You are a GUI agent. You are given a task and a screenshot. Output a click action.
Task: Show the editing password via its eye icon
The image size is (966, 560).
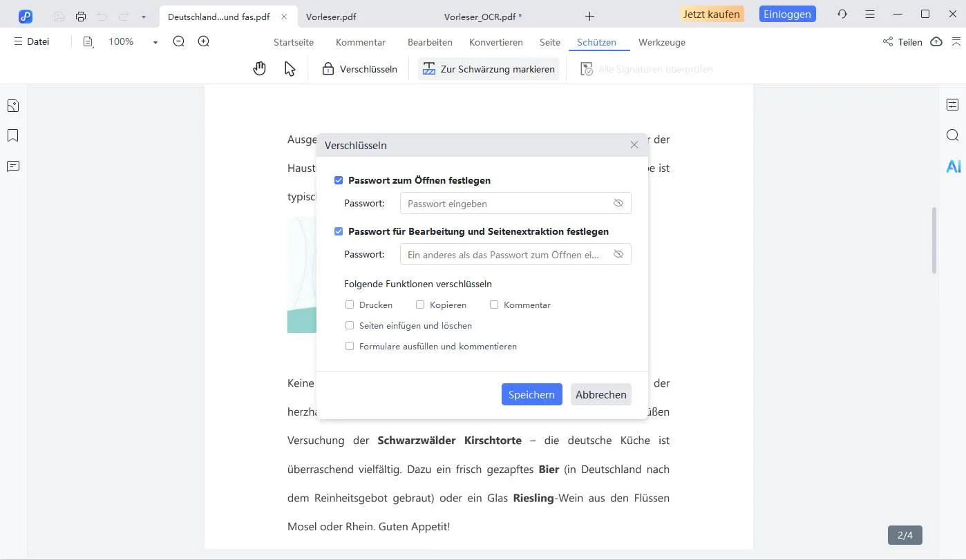(x=618, y=254)
